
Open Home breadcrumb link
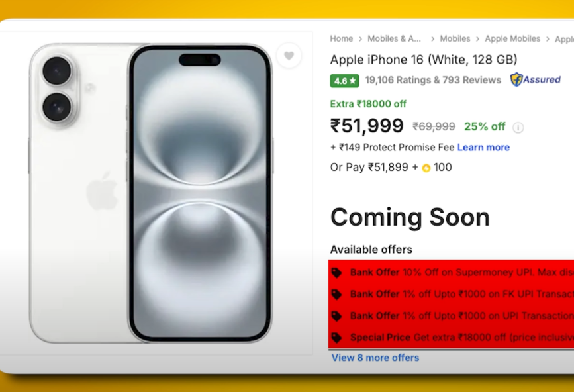pos(341,39)
